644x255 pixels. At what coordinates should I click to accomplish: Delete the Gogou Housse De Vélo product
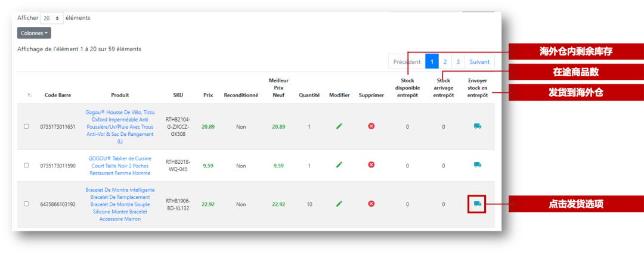click(x=371, y=126)
